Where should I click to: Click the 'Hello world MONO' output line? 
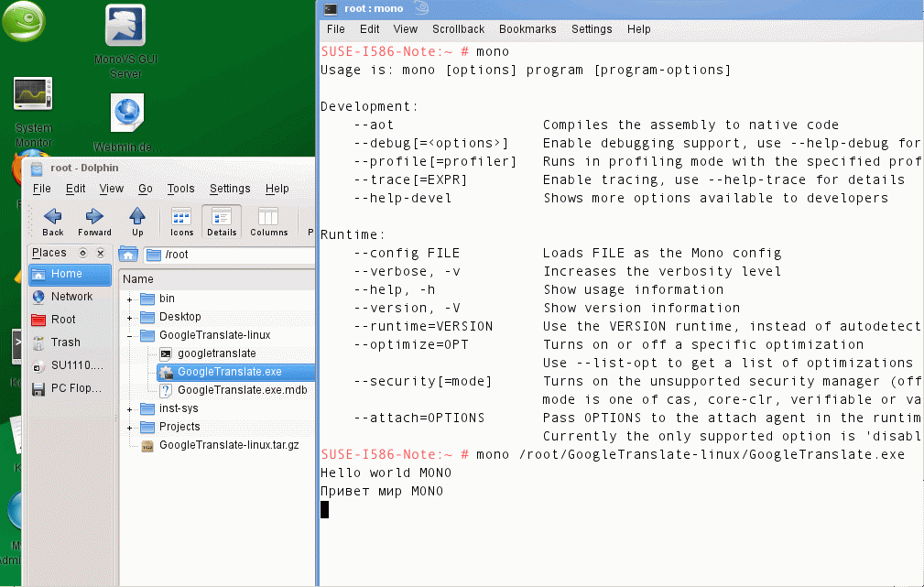tap(386, 473)
